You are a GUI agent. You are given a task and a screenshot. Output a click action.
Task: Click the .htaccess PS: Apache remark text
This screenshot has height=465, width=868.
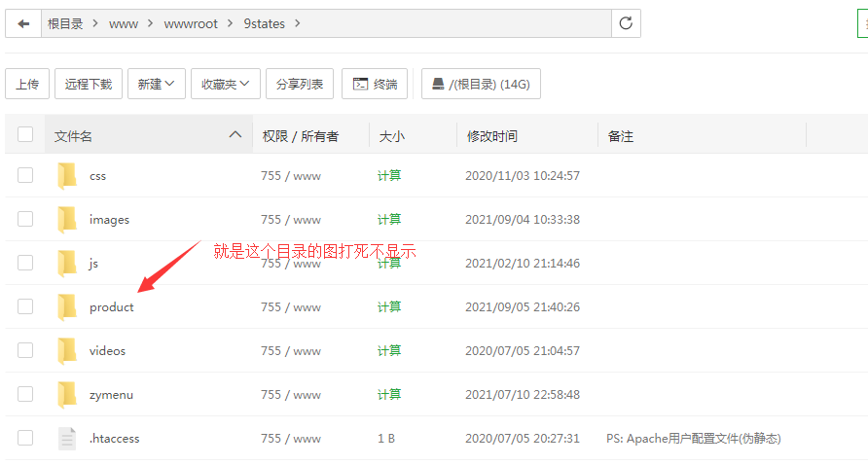[693, 439]
